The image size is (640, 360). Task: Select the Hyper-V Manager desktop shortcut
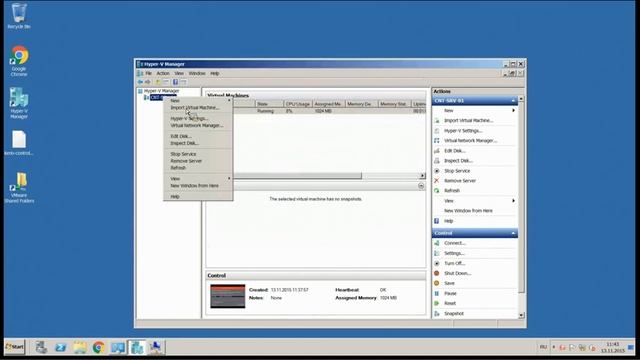click(x=19, y=103)
